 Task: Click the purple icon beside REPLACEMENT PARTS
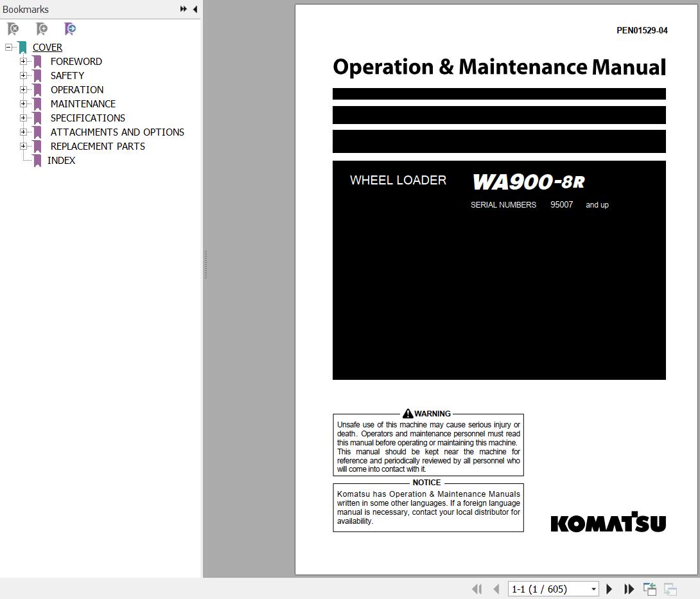point(37,147)
